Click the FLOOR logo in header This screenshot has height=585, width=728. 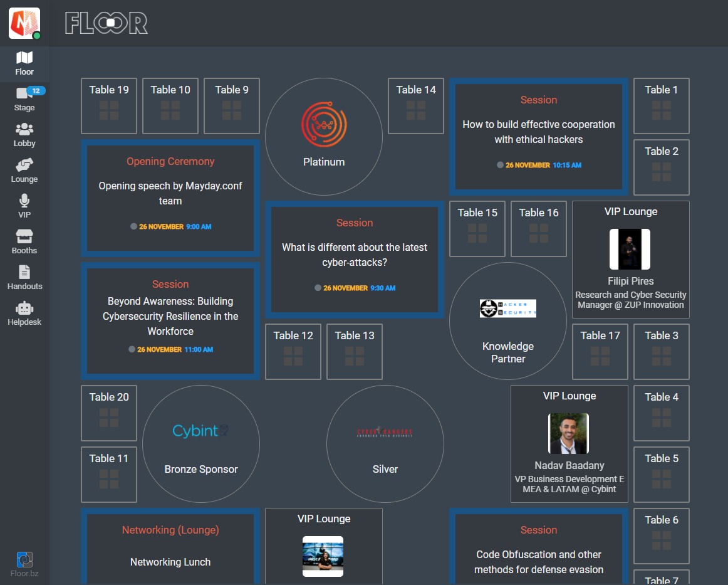(x=107, y=23)
